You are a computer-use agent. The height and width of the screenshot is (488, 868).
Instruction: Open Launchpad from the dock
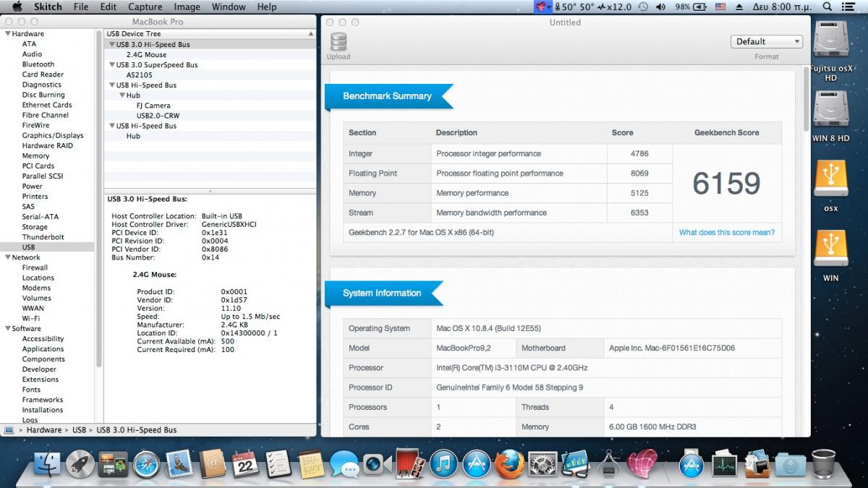[x=80, y=463]
